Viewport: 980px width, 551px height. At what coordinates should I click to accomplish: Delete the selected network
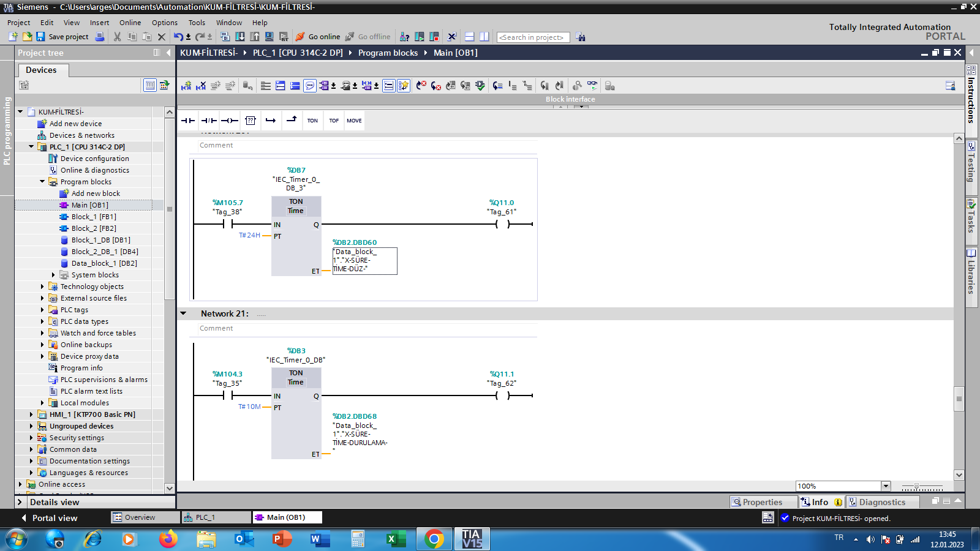[x=201, y=86]
